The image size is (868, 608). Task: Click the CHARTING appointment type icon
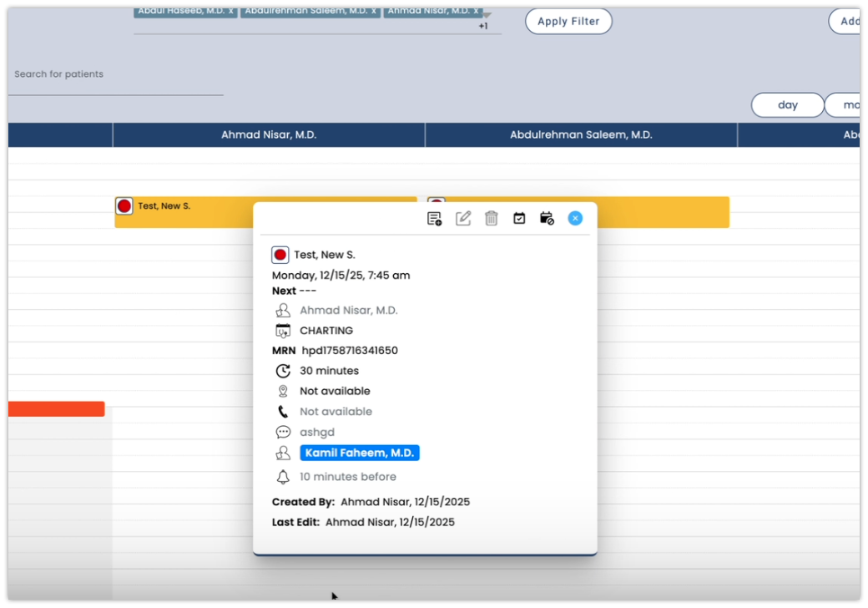pyautogui.click(x=283, y=331)
